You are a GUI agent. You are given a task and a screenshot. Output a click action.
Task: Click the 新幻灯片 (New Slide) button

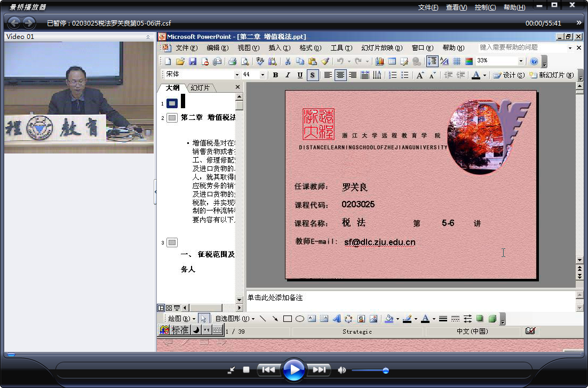pyautogui.click(x=552, y=75)
